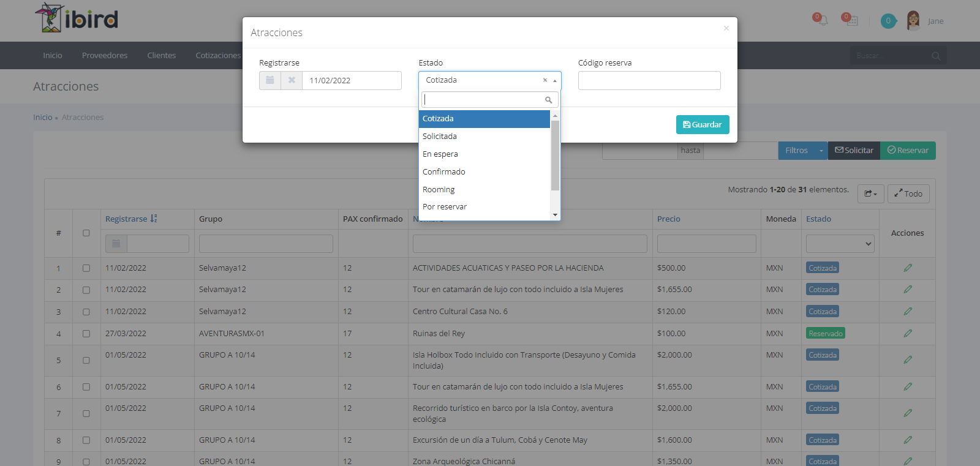The width and height of the screenshot is (980, 466).
Task: Clear the Estado selection with the x
Action: [x=545, y=80]
